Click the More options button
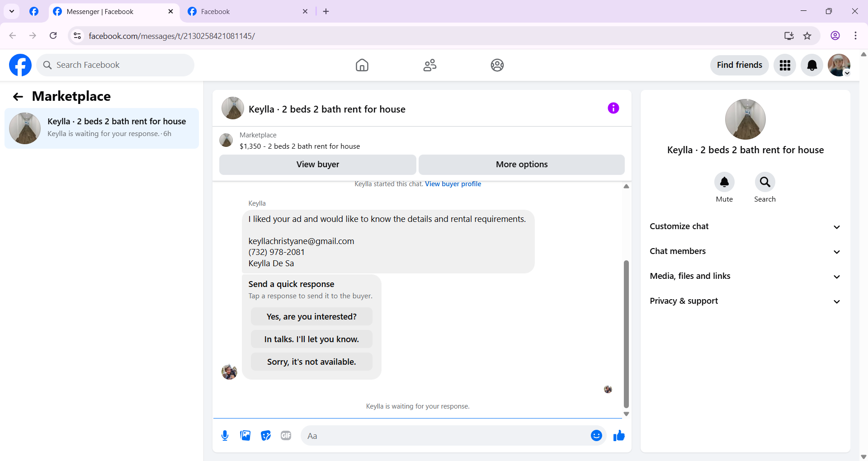 [x=522, y=165]
